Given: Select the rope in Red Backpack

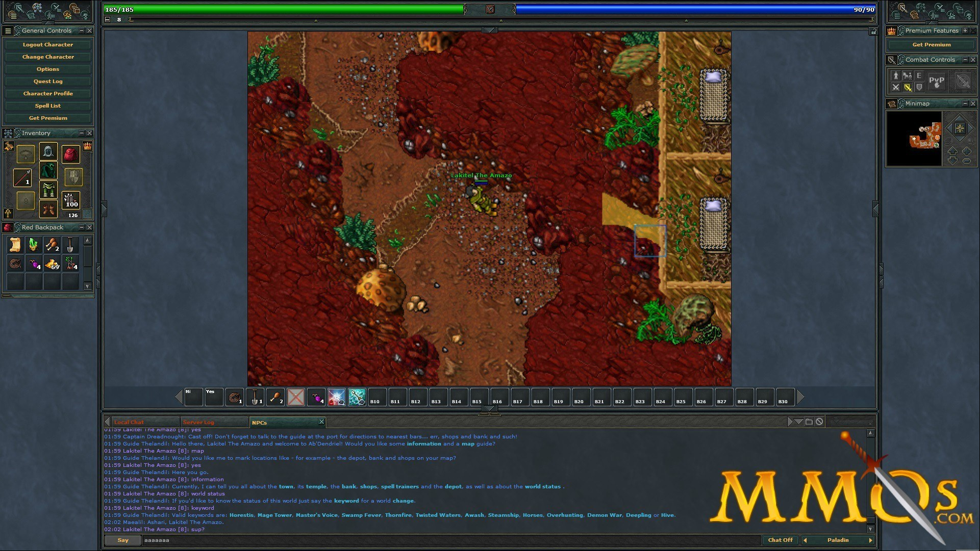Looking at the screenshot, I should point(15,263).
